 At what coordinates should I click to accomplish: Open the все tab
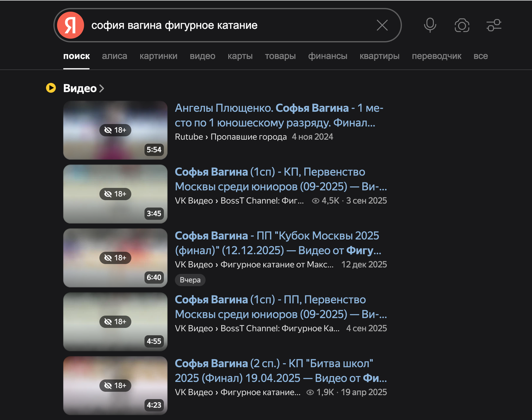pos(481,56)
